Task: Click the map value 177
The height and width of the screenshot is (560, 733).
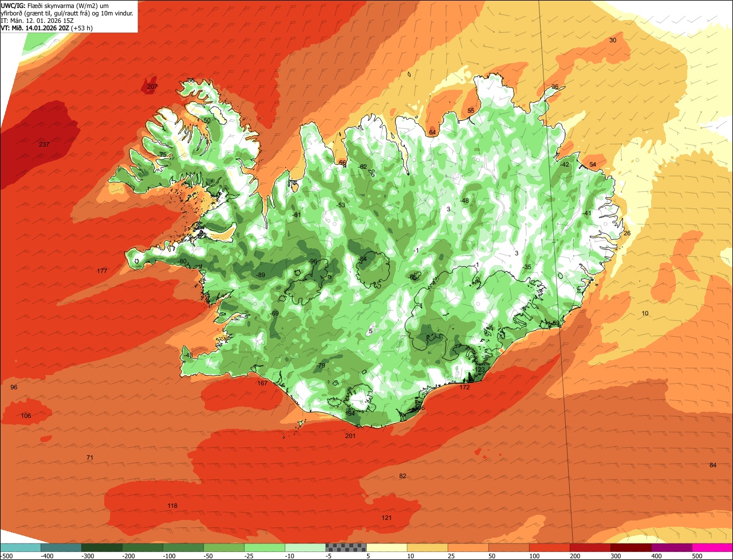Action: pyautogui.click(x=103, y=271)
